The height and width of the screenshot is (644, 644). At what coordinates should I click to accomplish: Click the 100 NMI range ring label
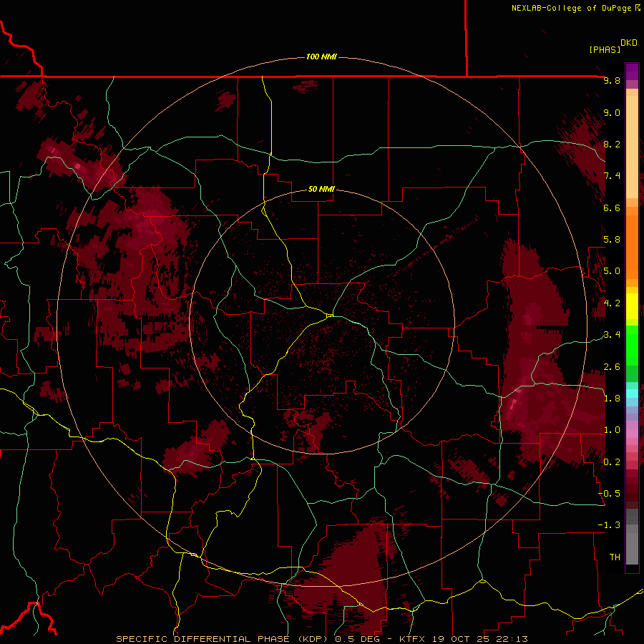pyautogui.click(x=321, y=57)
